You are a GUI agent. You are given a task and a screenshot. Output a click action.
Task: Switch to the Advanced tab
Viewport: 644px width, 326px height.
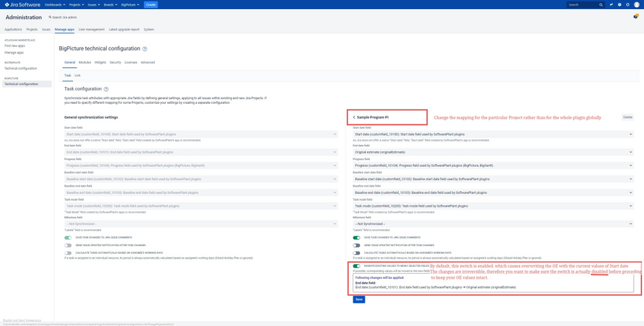[148, 62]
